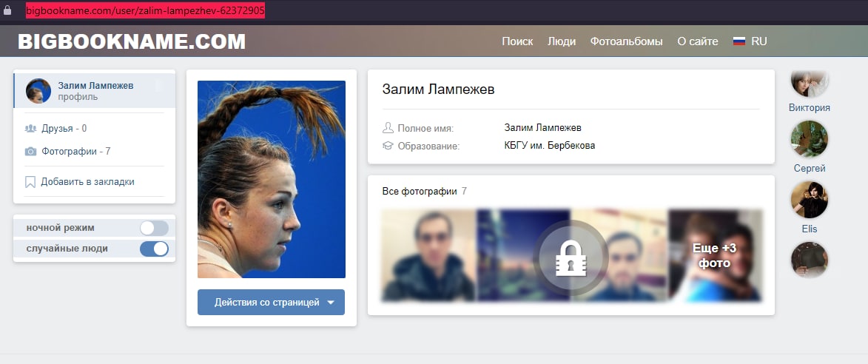Click the friends icon beside Друзья
Image resolution: width=868 pixels, height=364 pixels.
[x=30, y=128]
